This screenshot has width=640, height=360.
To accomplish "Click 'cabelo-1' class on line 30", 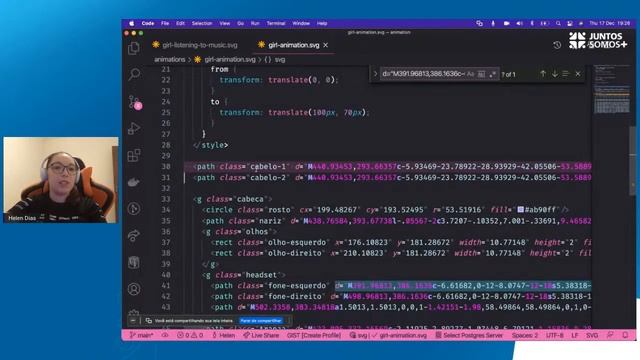I will coord(268,167).
